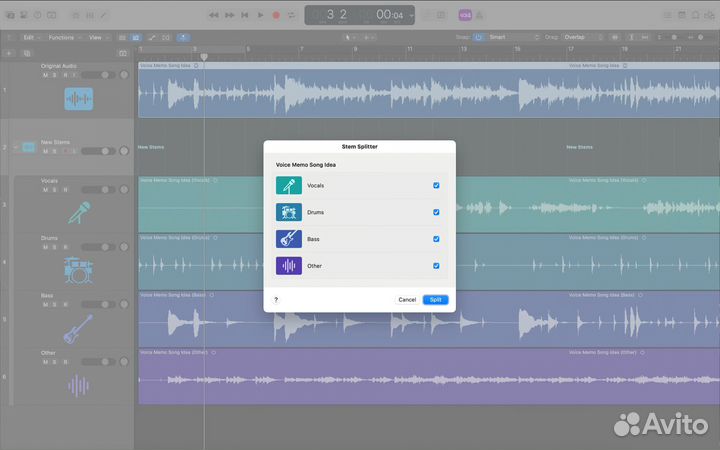Adjust the Drums track volume slider
720x450 pixels.
[98, 247]
